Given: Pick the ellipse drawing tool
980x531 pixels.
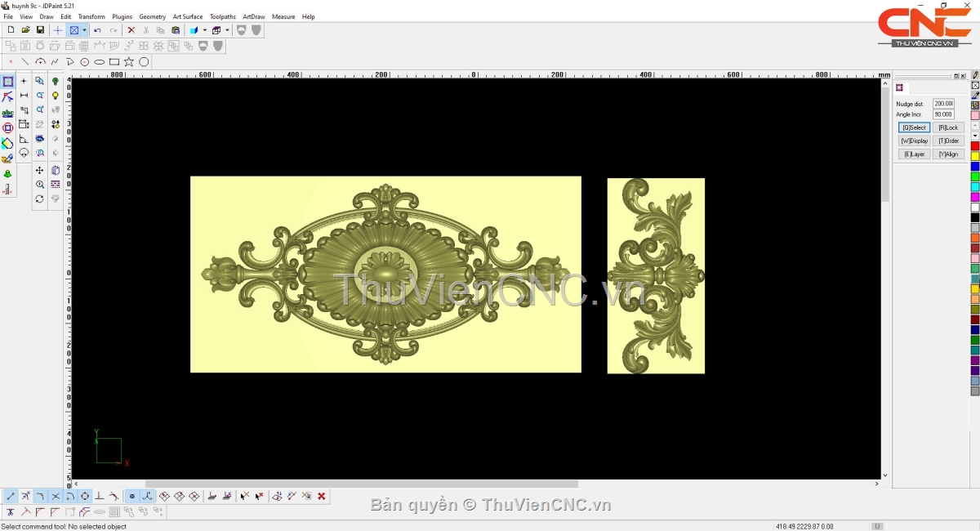Looking at the screenshot, I should coord(100,62).
